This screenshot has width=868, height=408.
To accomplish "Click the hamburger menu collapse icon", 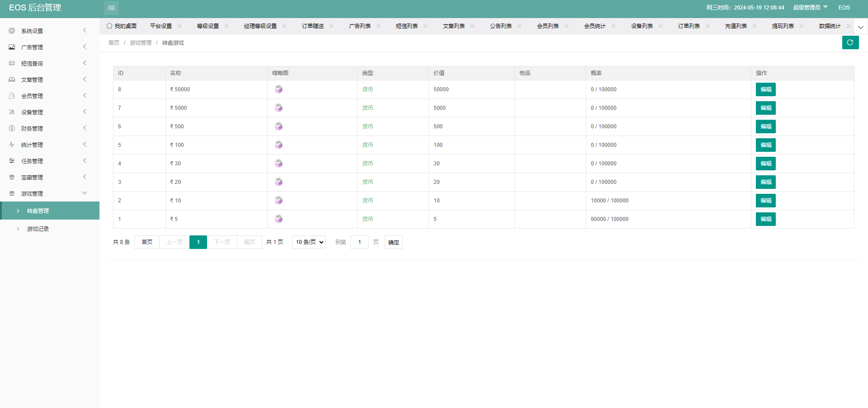I will click(111, 8).
